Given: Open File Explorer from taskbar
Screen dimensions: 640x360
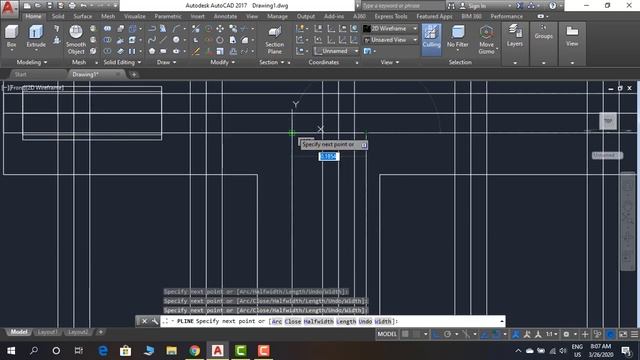Looking at the screenshot, I should click(x=171, y=351).
